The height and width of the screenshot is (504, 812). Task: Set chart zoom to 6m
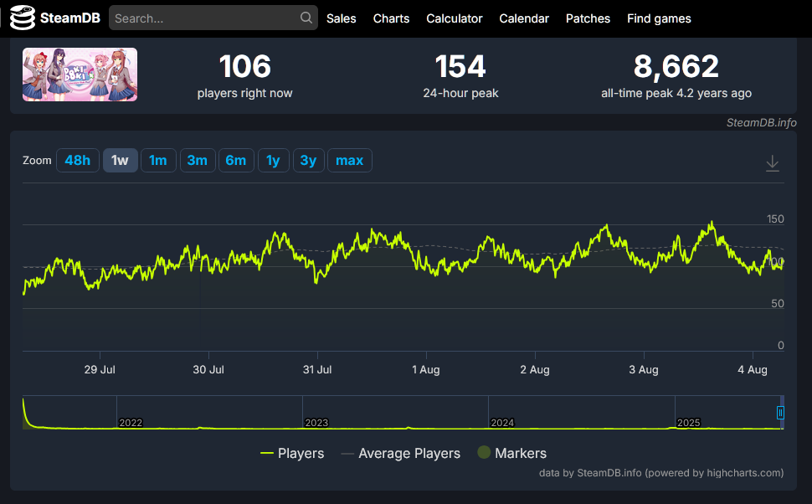(x=236, y=161)
